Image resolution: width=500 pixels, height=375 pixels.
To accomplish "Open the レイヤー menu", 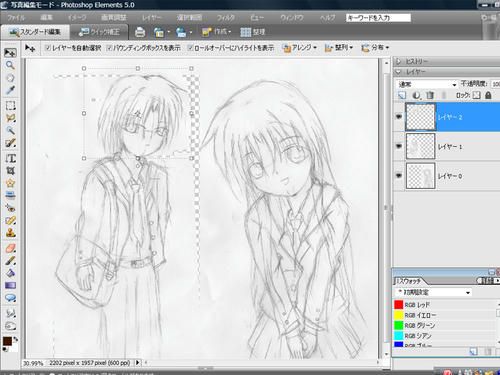I will (x=152, y=18).
